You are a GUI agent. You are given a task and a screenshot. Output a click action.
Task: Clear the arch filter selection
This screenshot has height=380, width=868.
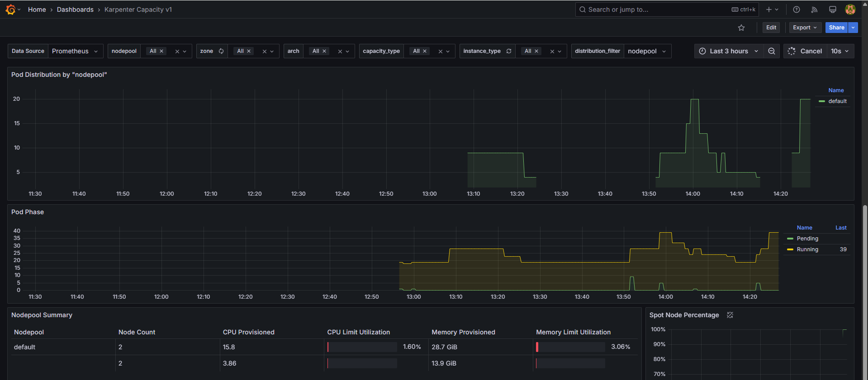click(x=340, y=52)
